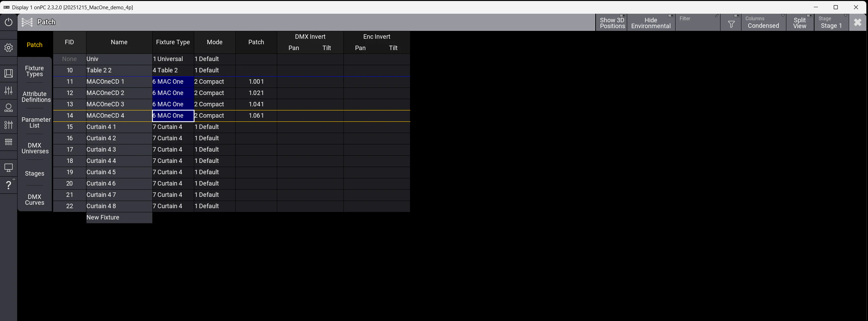This screenshot has width=868, height=321.
Task: Select the Table 2 2 name cell
Action: [119, 70]
